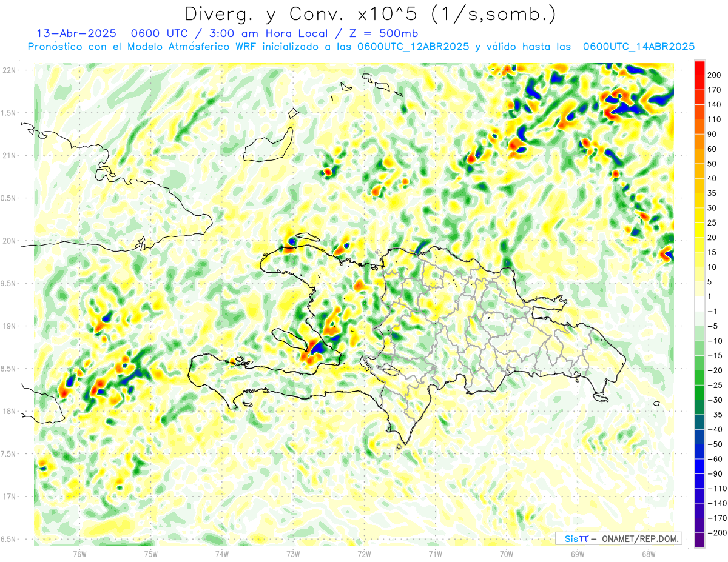Click the colorbar value '-10'
This screenshot has height=562, width=728.
click(x=715, y=341)
